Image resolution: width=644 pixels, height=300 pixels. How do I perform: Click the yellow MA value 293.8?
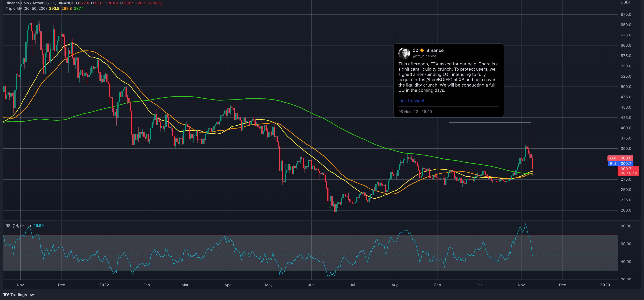pos(54,9)
